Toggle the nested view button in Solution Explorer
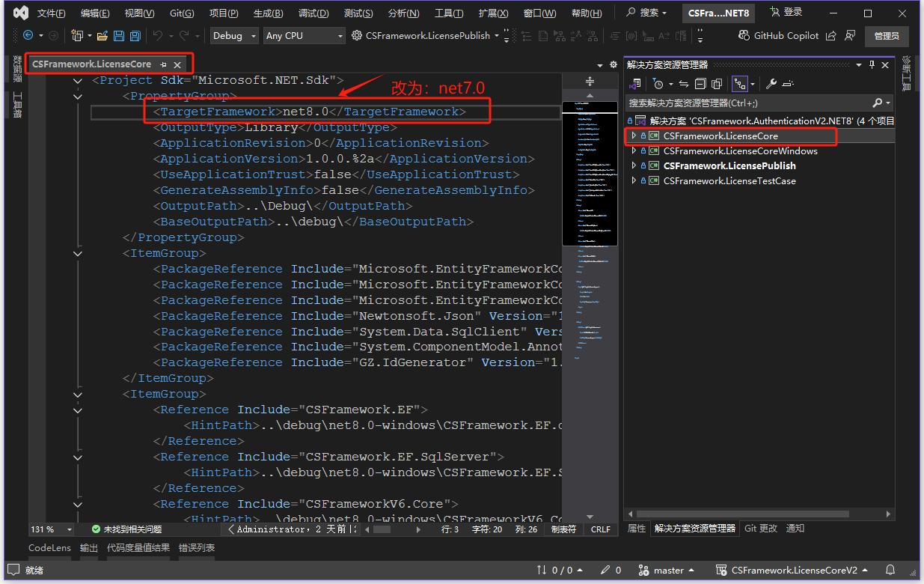 click(739, 84)
